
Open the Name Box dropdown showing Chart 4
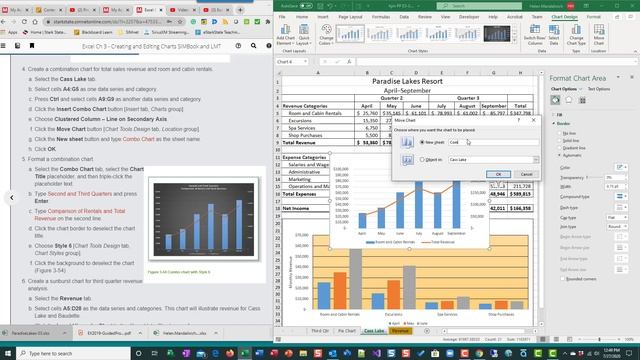coord(304,62)
